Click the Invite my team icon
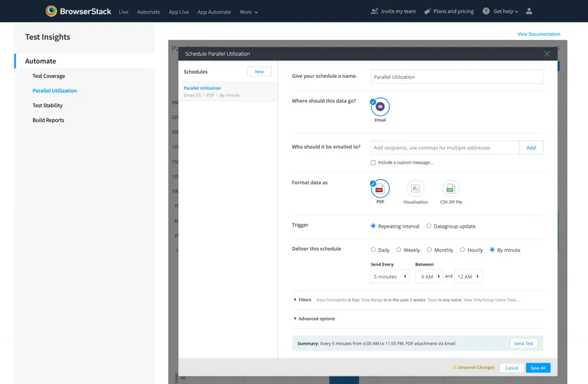Screen dimensions: 588x384 click(x=375, y=11)
